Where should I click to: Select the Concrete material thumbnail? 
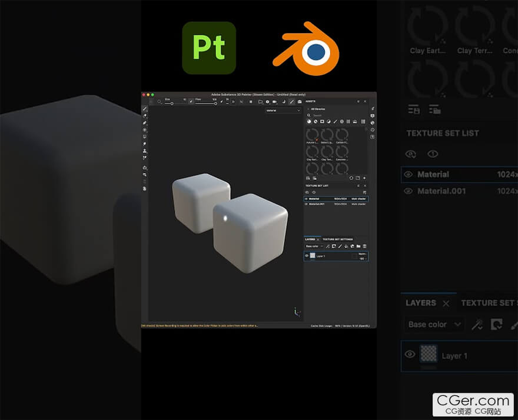tap(342, 153)
